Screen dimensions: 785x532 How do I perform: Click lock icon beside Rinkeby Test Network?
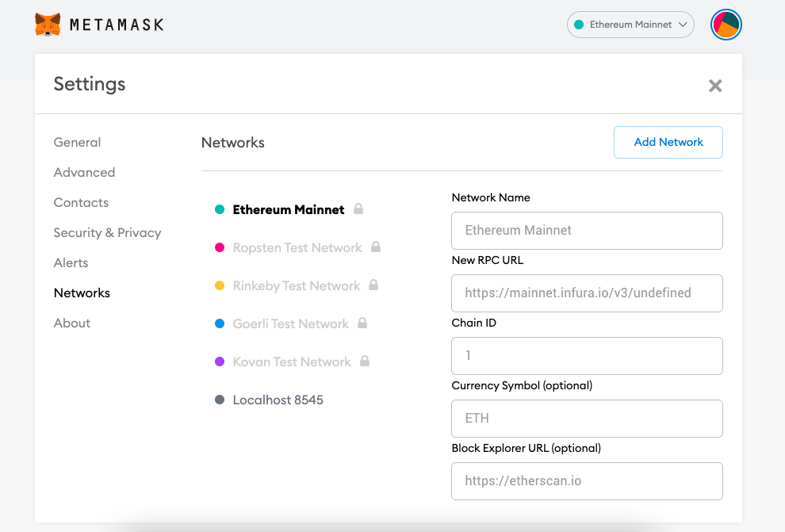[x=373, y=285]
